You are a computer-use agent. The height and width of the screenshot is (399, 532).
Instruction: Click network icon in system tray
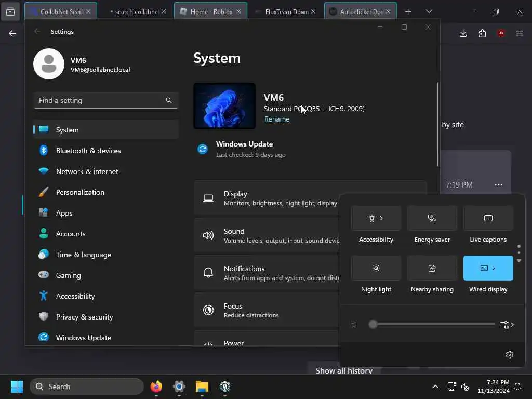pos(451,387)
